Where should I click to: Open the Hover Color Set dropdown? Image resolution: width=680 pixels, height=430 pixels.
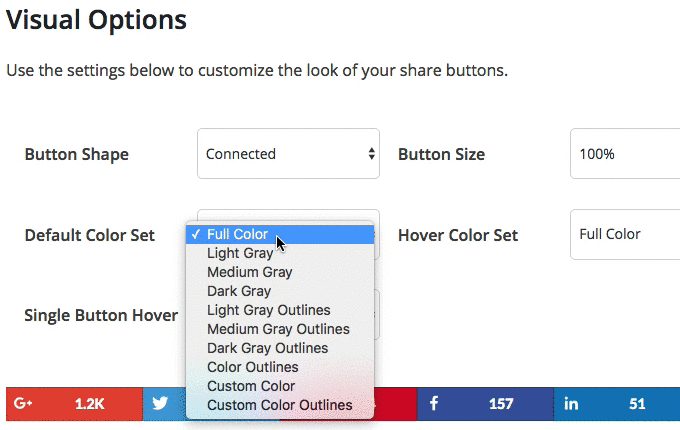pyautogui.click(x=625, y=235)
